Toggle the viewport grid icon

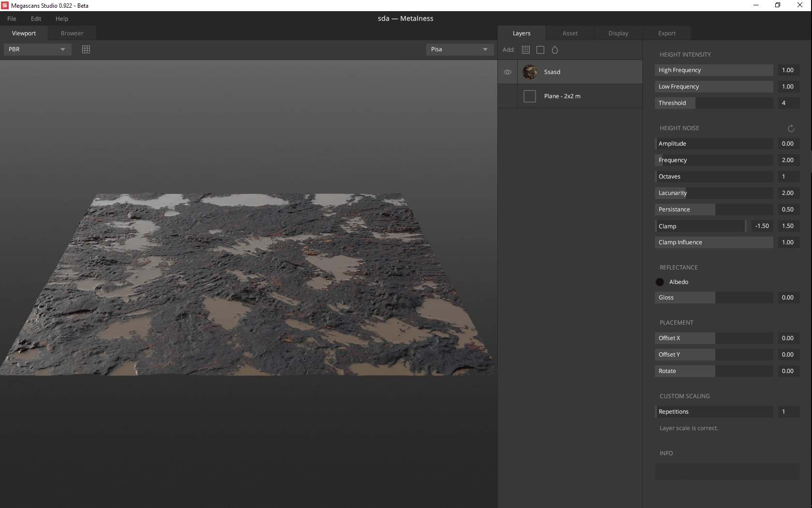click(x=86, y=49)
